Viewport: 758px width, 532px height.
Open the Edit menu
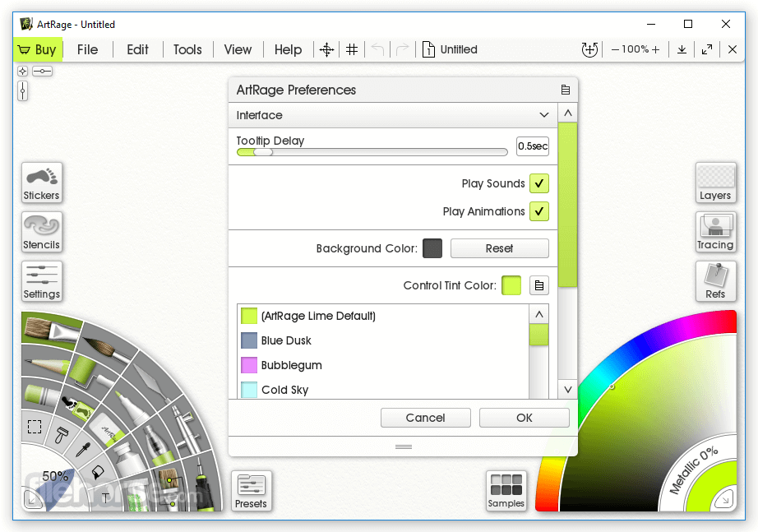pyautogui.click(x=137, y=49)
